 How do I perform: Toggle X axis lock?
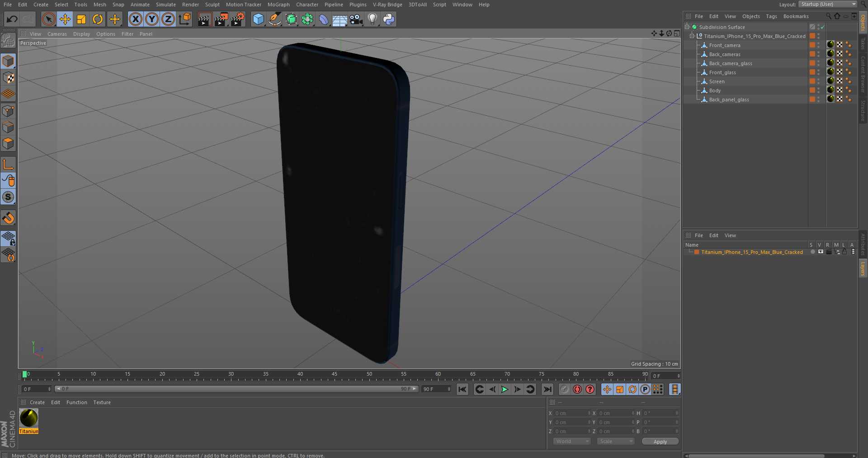click(x=135, y=19)
